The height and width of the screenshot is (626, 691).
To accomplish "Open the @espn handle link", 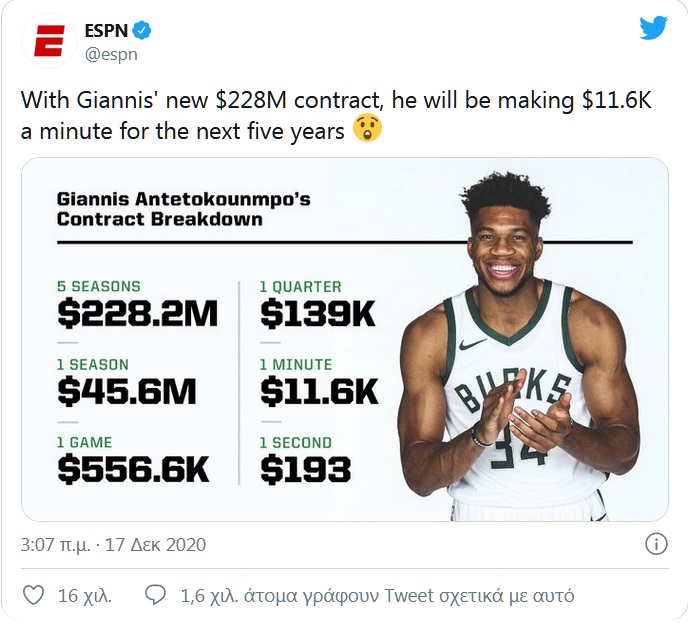I will point(111,55).
